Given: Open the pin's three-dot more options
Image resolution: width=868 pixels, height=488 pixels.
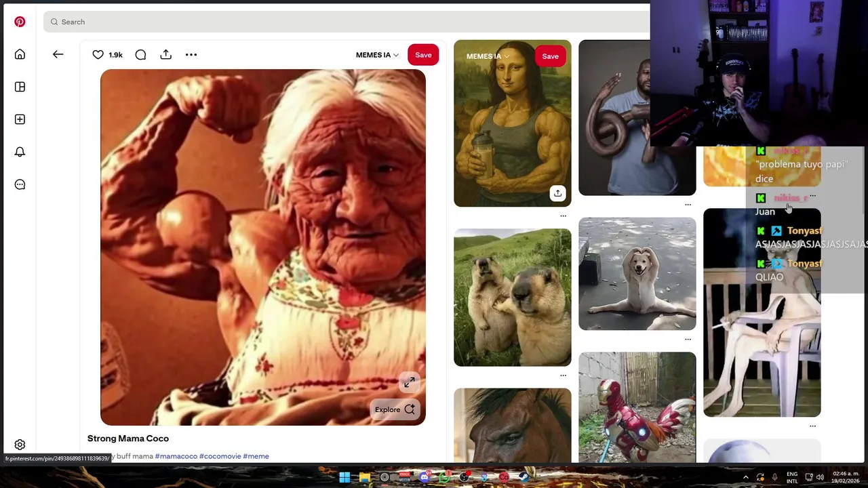Looking at the screenshot, I should tap(191, 54).
